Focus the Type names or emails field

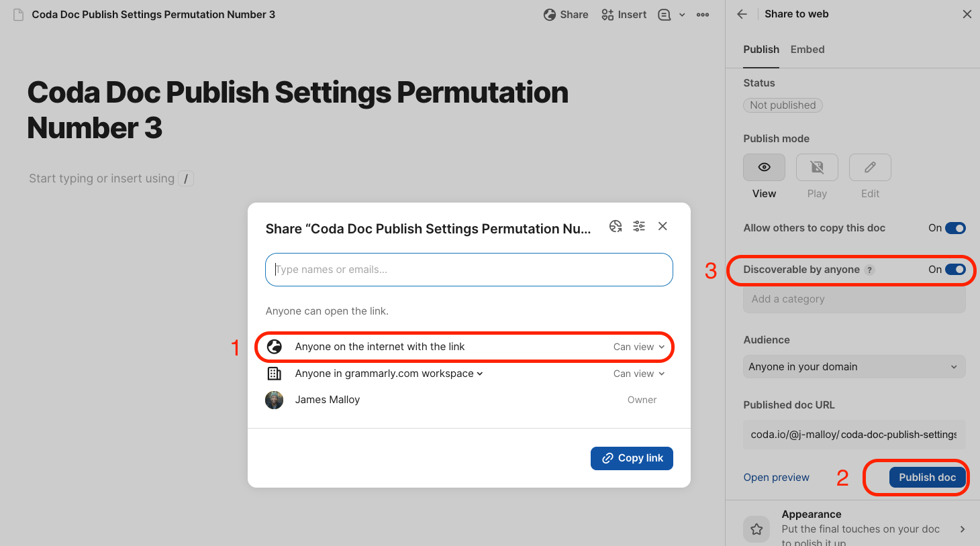469,270
